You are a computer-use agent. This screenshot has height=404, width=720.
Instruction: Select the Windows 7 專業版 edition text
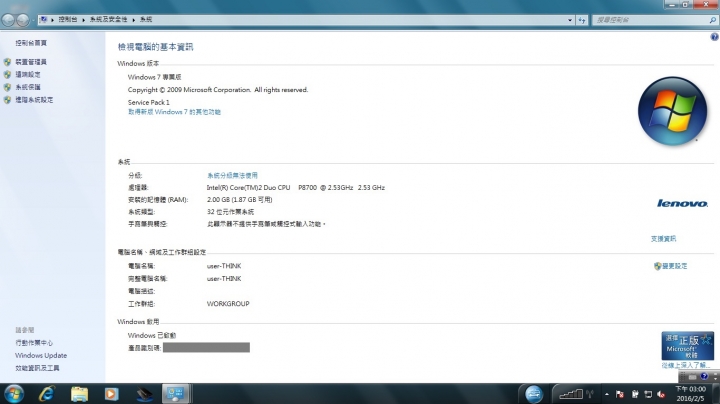click(155, 77)
